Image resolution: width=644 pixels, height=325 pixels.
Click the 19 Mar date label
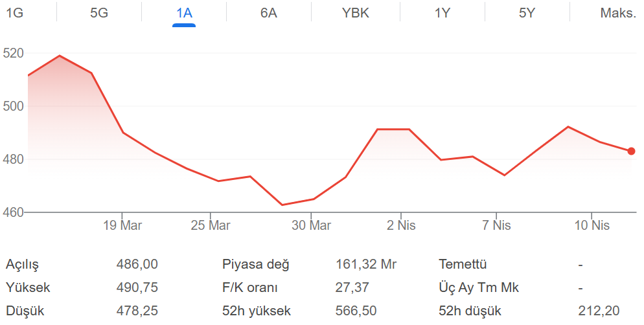pyautogui.click(x=122, y=225)
